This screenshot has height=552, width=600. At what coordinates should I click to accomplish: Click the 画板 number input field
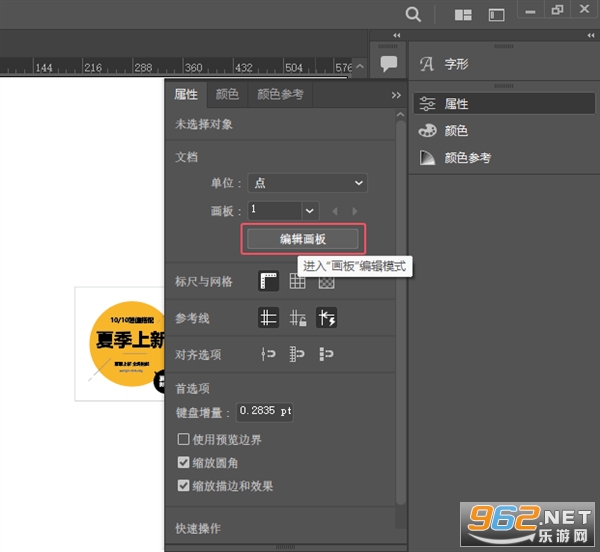[x=274, y=211]
